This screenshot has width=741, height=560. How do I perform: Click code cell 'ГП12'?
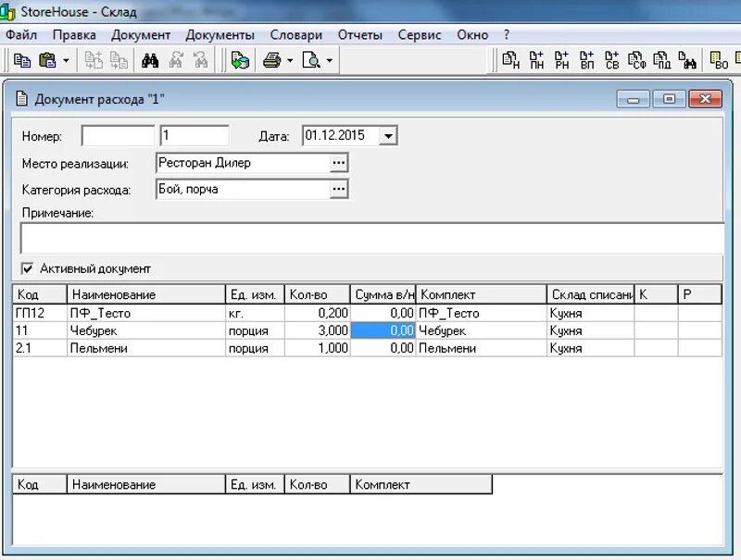(40, 313)
